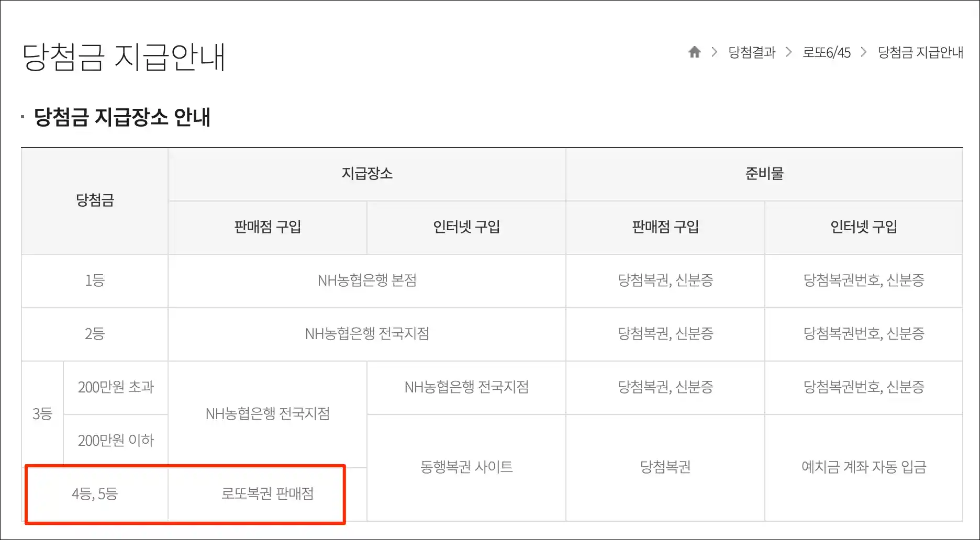Click the 200만원 이하 cell
The width and height of the screenshot is (980, 540).
click(x=116, y=441)
